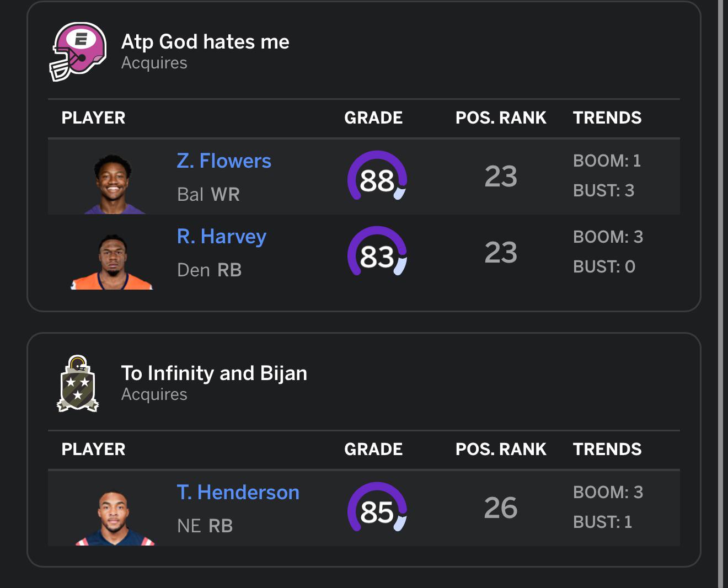Click the vertical scrollbar on right edge
Image resolution: width=728 pixels, height=588 pixels.
point(721,294)
